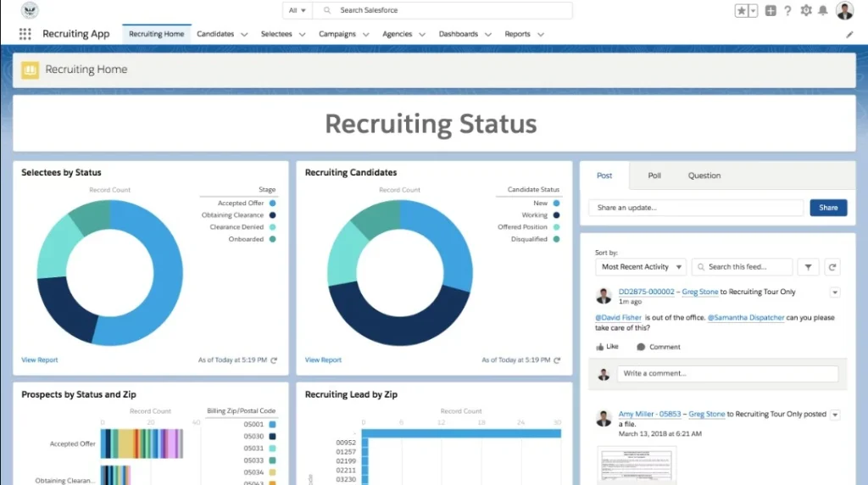Open the Most Recent Activity sort dropdown

pos(641,267)
